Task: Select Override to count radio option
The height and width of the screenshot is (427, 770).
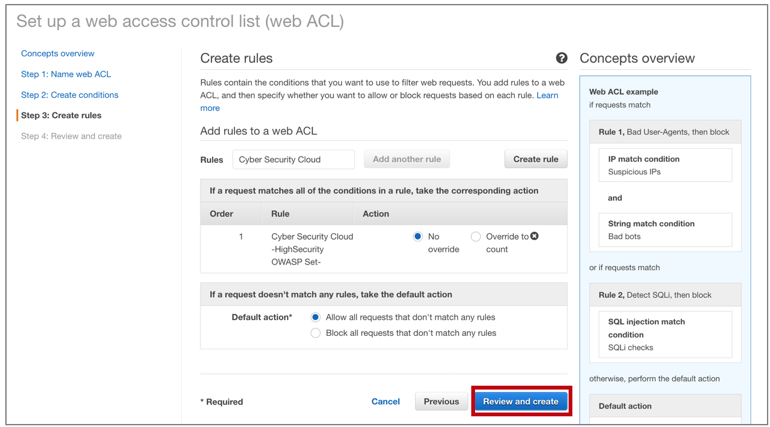Action: tap(476, 237)
